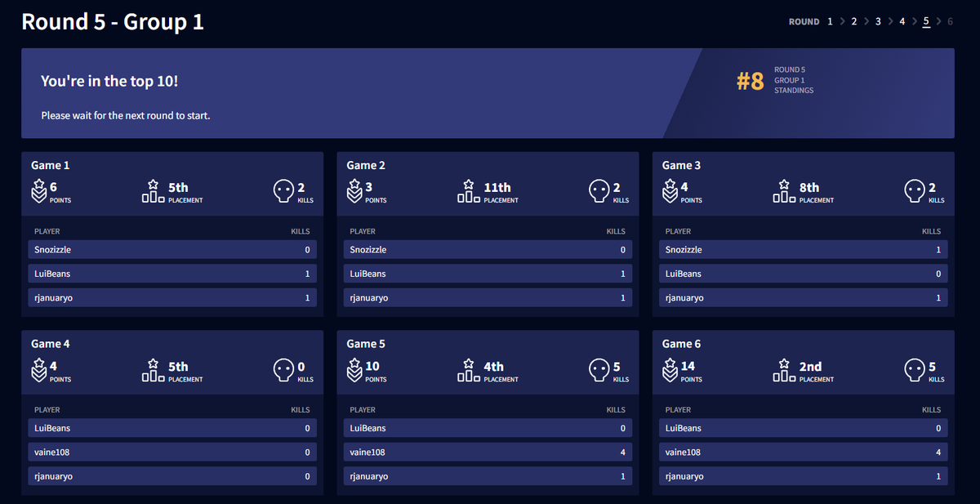Click the Game 2 card title
The image size is (980, 504).
tap(366, 165)
